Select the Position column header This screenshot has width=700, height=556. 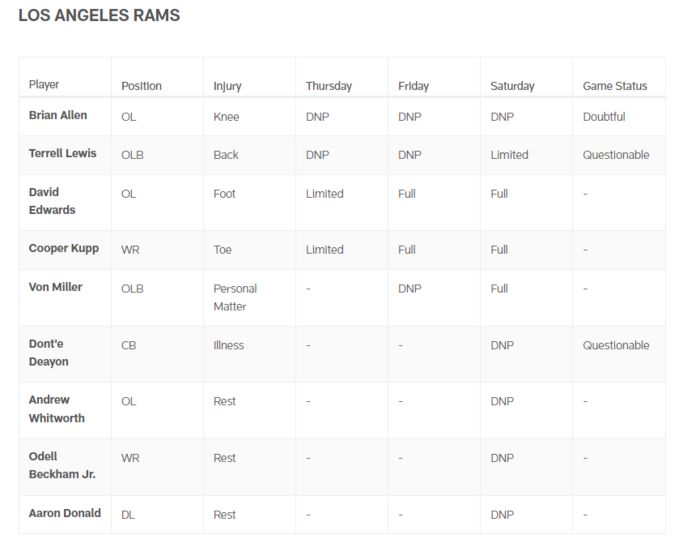[141, 86]
